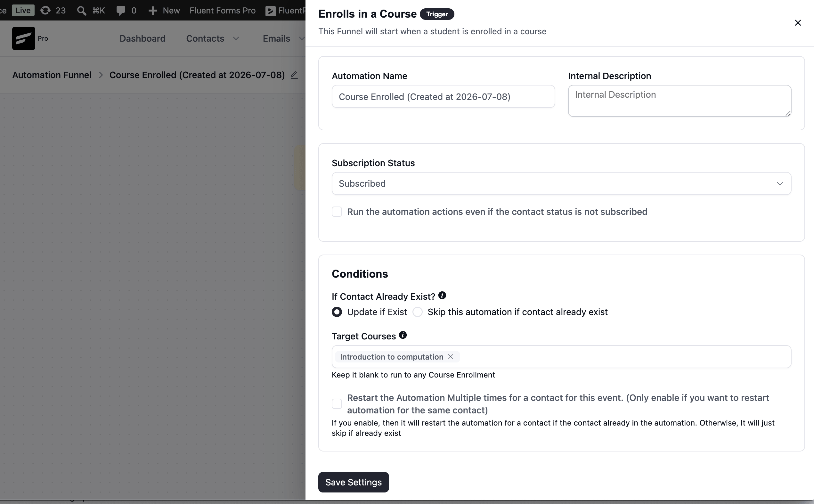Screen dimensions: 814x504
Task: Click the Fluent plugin icon in admin bar
Action: point(270,11)
